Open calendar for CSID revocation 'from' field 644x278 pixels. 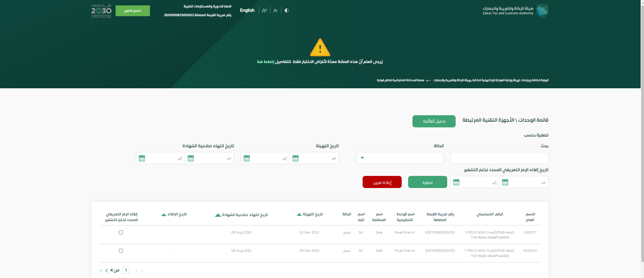505,182
